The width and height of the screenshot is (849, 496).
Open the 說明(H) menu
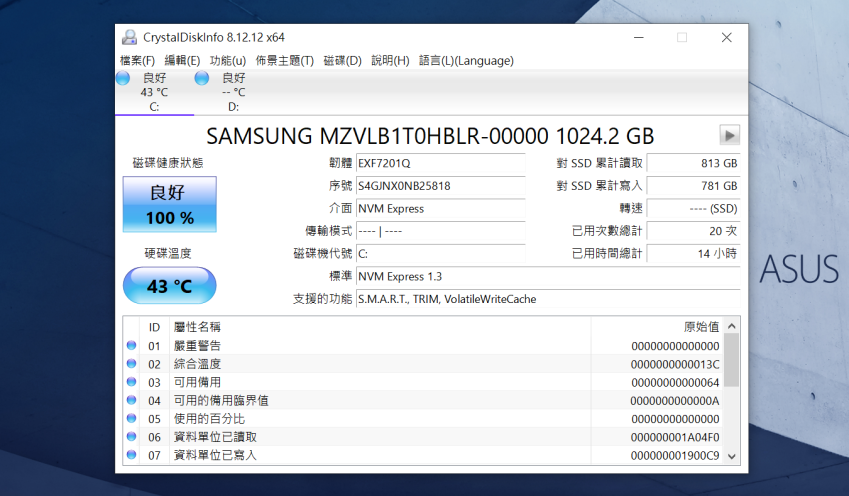390,61
